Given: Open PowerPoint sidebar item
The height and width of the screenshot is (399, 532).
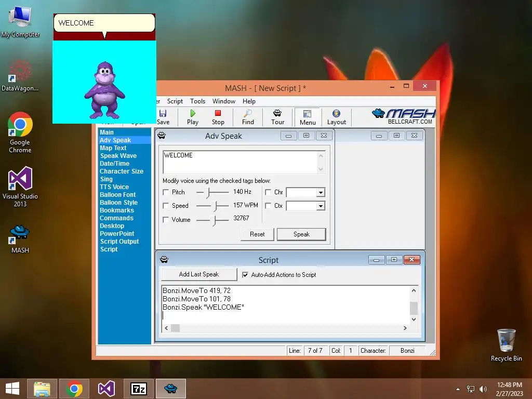Looking at the screenshot, I should (x=117, y=234).
